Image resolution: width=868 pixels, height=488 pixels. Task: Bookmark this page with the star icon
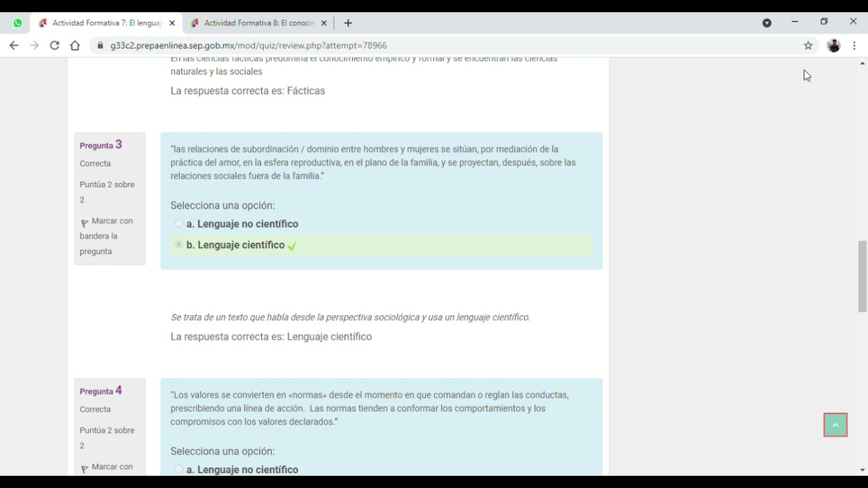[808, 45]
